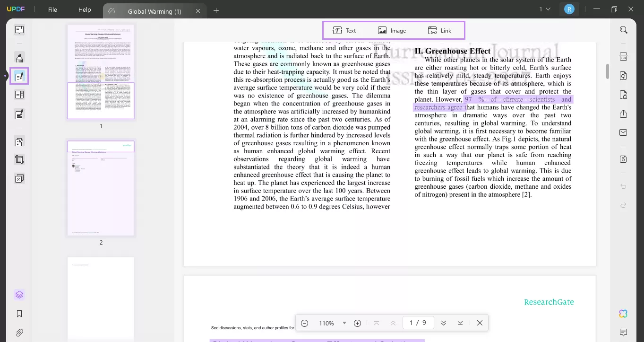The width and height of the screenshot is (644, 342).
Task: Close the floating page navigation bar
Action: point(480,323)
